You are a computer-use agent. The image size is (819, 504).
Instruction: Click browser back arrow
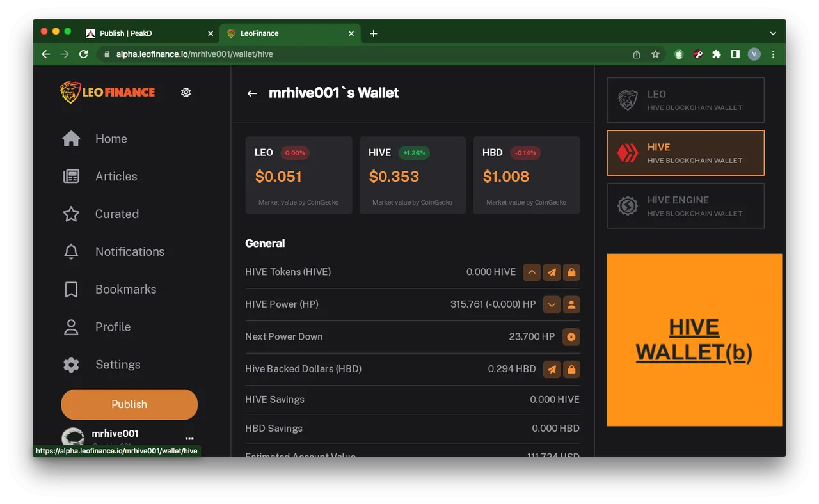[45, 54]
